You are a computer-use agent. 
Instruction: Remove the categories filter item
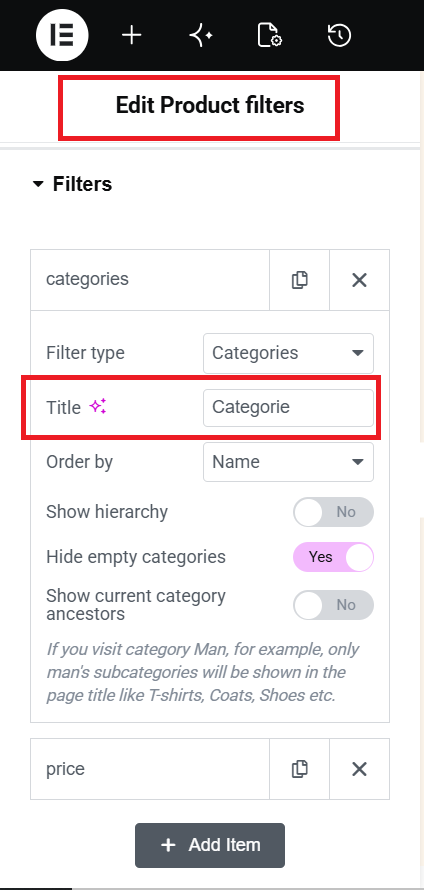click(359, 280)
